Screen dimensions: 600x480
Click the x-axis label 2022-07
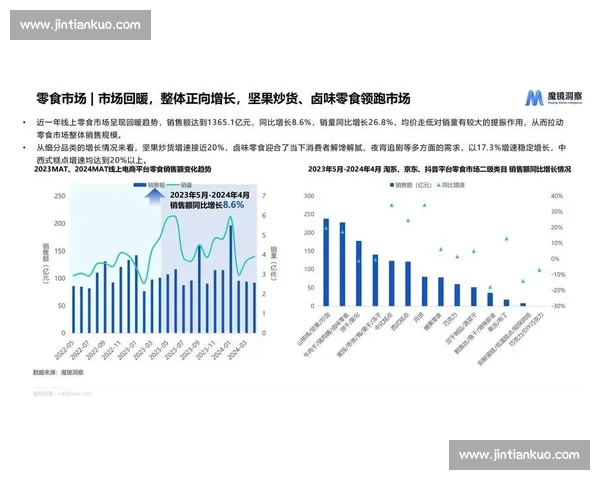click(80, 349)
